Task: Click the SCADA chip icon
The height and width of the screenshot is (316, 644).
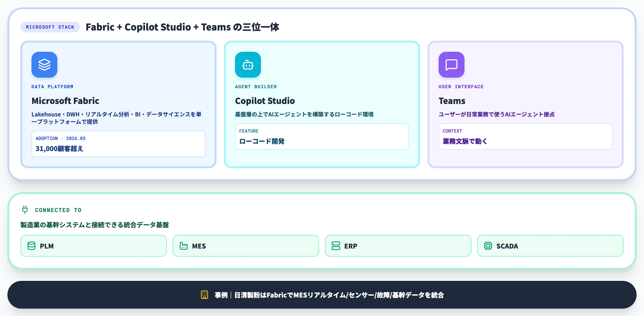Action: coord(488,246)
